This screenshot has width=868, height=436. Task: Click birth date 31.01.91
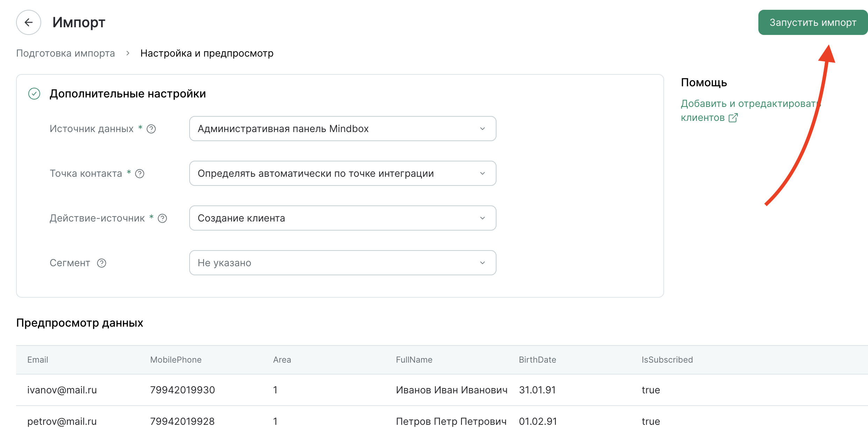(x=537, y=390)
